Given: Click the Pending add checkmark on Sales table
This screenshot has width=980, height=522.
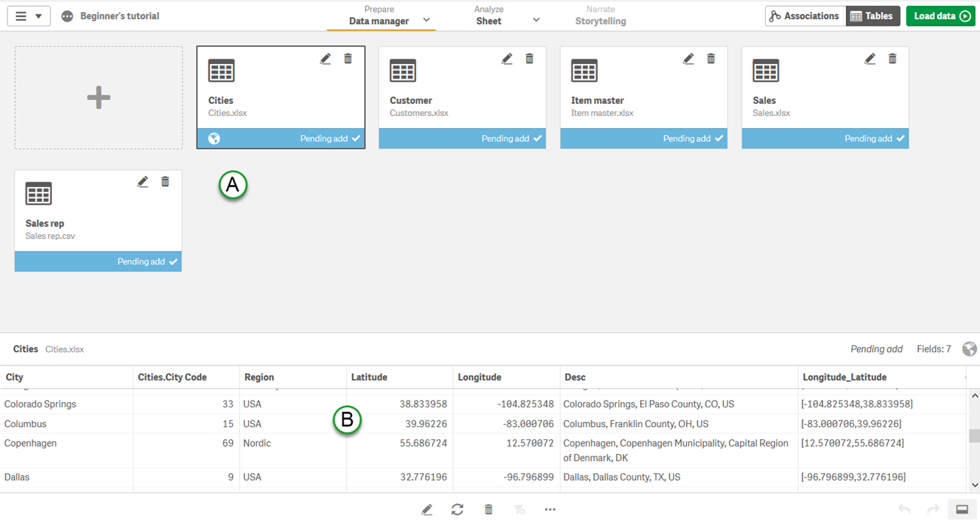Looking at the screenshot, I should pos(902,138).
